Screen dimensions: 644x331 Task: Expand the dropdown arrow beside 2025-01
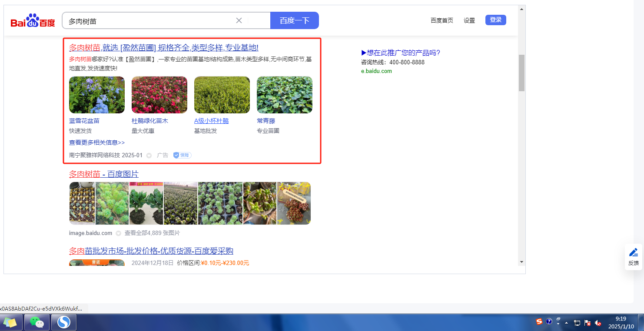tap(149, 156)
